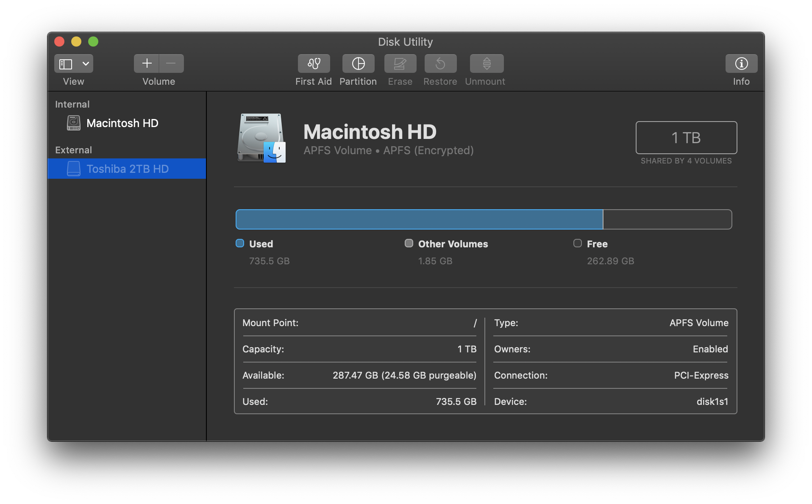Click the Used row 735.5 GB value

(x=456, y=402)
